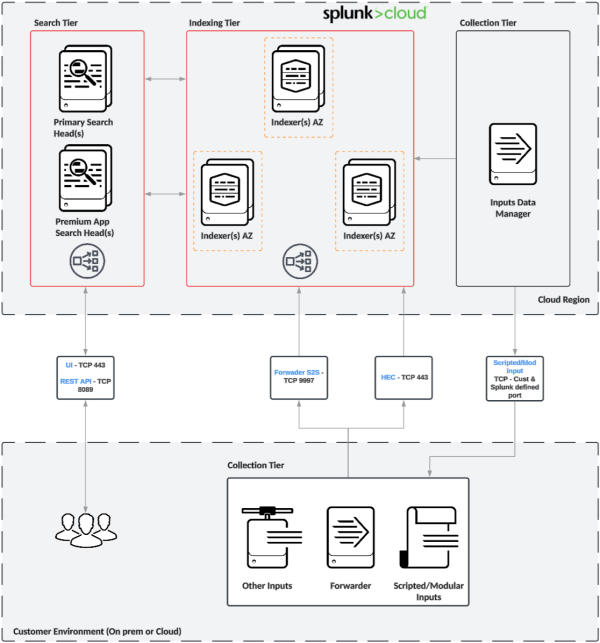Select the Search Tier load balancer icon
The width and height of the screenshot is (600, 643).
87,261
